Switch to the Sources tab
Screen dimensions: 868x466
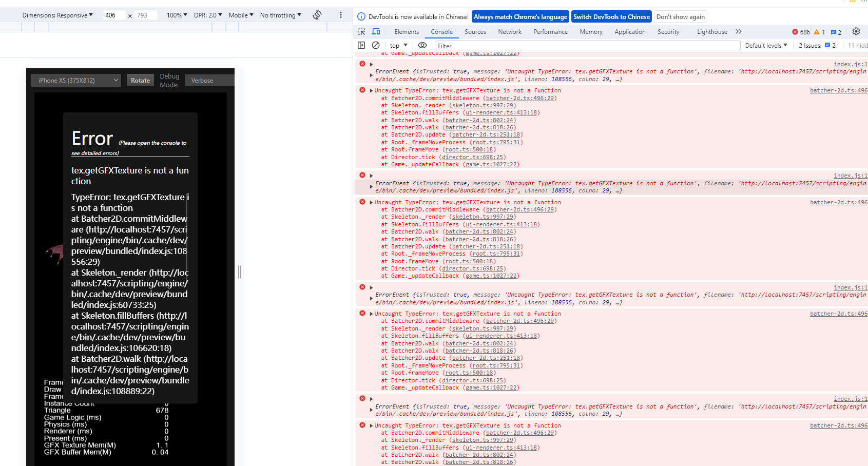[475, 32]
